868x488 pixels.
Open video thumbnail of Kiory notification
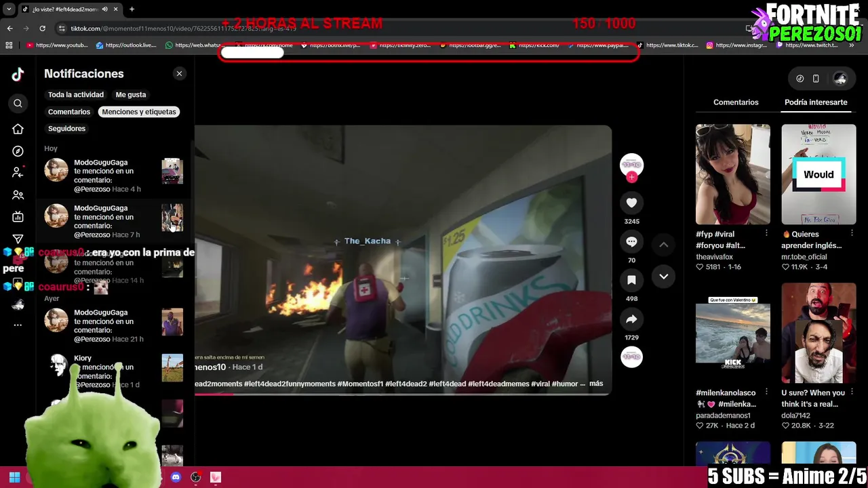point(172,367)
